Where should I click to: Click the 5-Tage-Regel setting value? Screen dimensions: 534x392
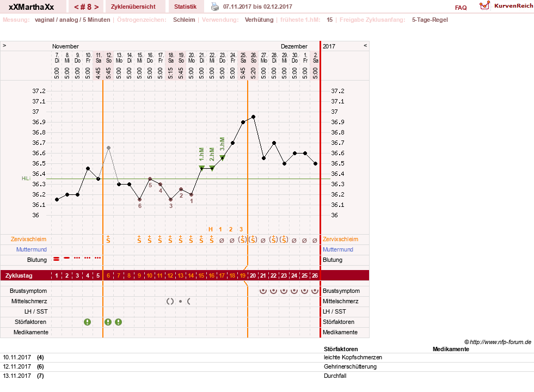click(x=430, y=20)
